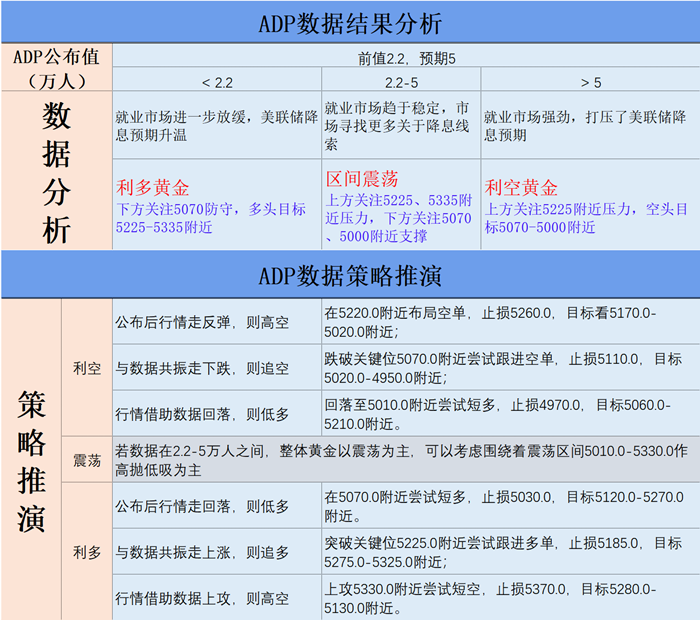
Task: Click the 利多 strategy category cell
Action: pyautogui.click(x=87, y=551)
